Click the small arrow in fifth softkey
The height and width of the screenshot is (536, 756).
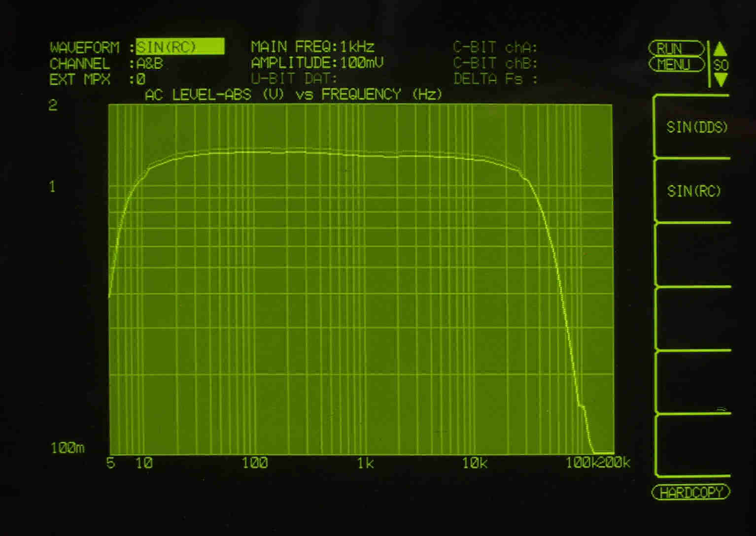click(722, 409)
